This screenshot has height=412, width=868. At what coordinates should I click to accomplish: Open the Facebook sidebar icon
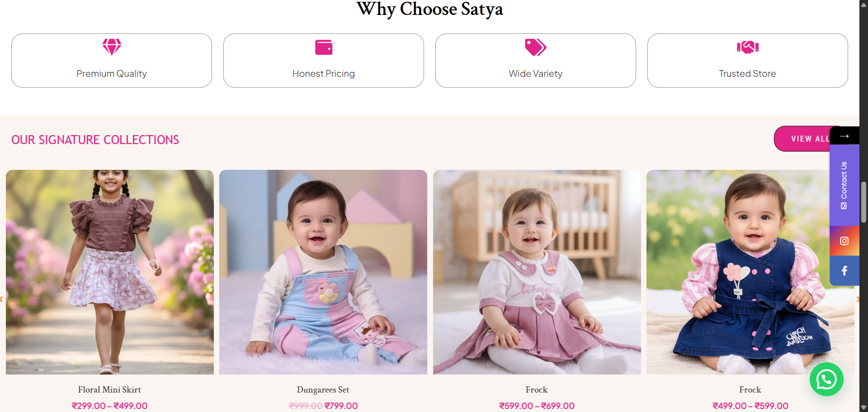(844, 271)
